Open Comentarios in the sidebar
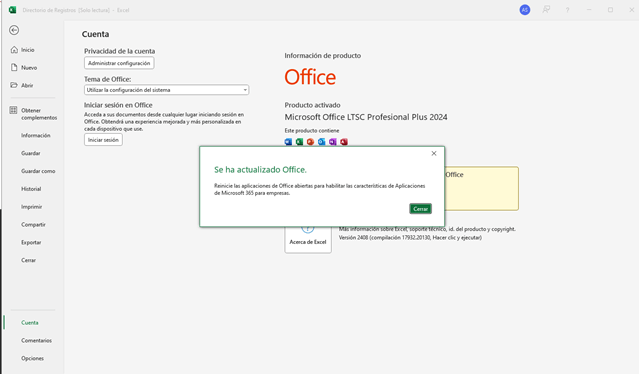640x375 pixels. pyautogui.click(x=36, y=341)
